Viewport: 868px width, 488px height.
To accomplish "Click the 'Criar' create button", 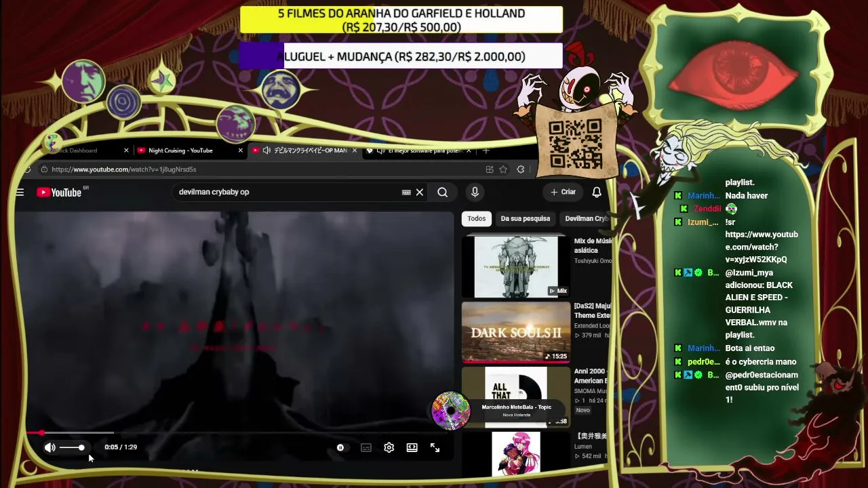I will 563,192.
